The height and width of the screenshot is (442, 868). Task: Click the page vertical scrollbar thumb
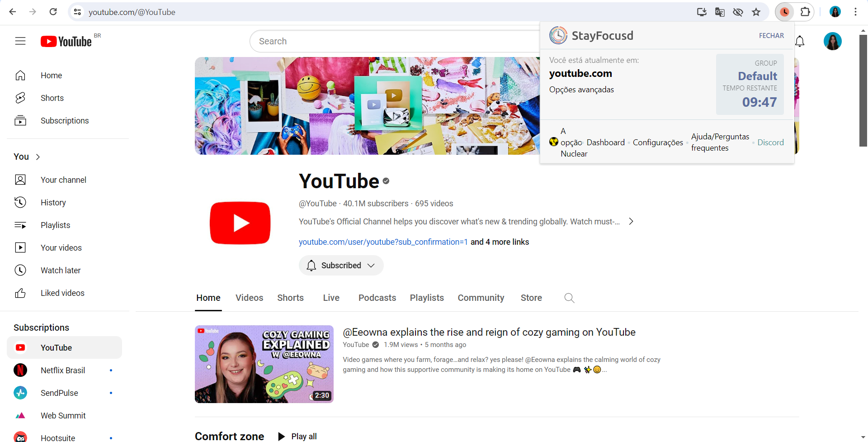tap(863, 90)
